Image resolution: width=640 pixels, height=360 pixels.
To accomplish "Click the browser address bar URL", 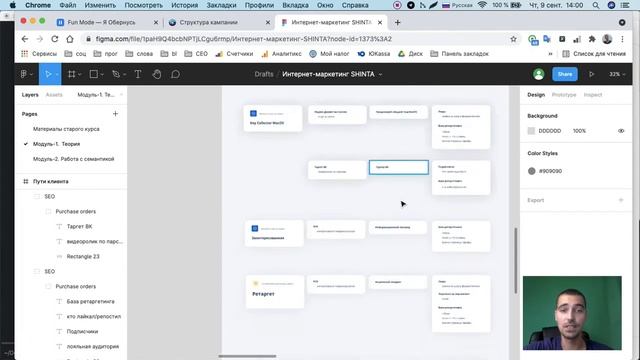I will point(244,39).
